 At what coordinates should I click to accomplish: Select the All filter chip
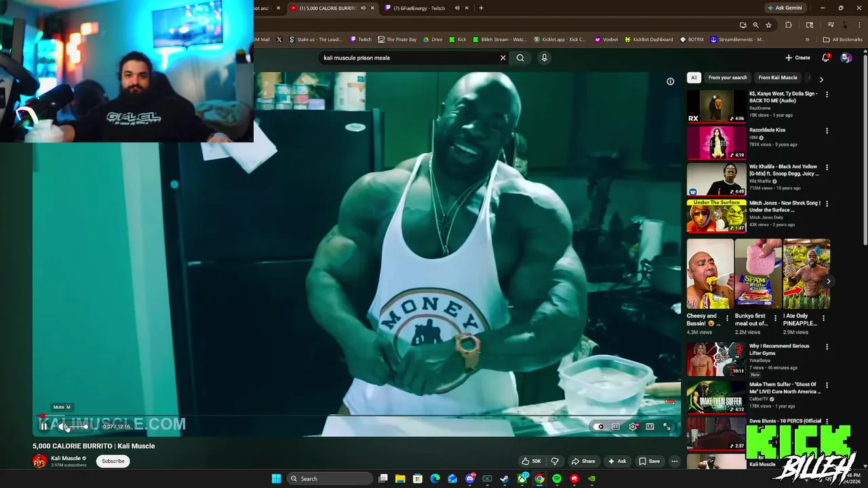694,77
